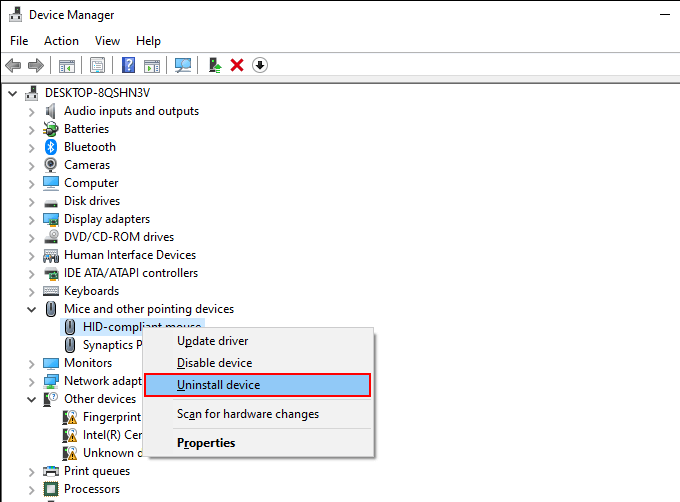Click the Disable device down-arrow icon
The height and width of the screenshot is (502, 680).
(x=260, y=65)
